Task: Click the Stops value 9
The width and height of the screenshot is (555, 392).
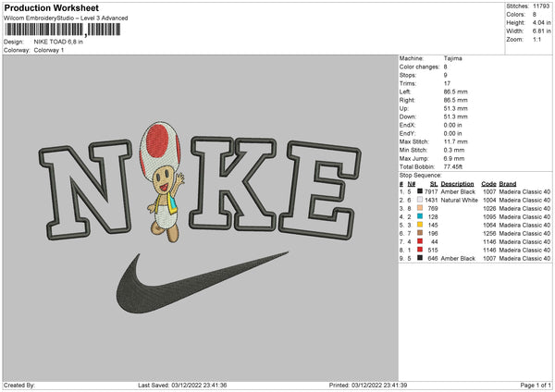Action: [x=445, y=75]
